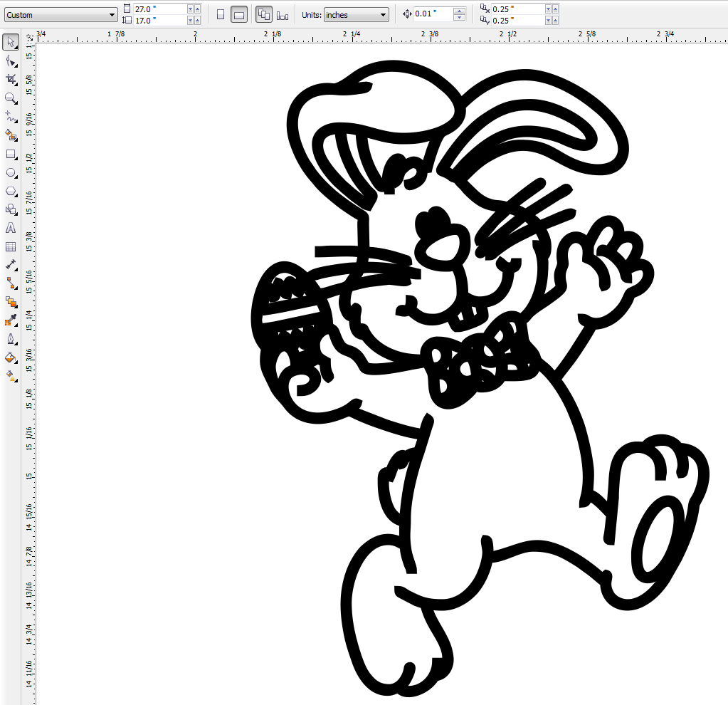Select the Eyedropper tool

(x=11, y=320)
